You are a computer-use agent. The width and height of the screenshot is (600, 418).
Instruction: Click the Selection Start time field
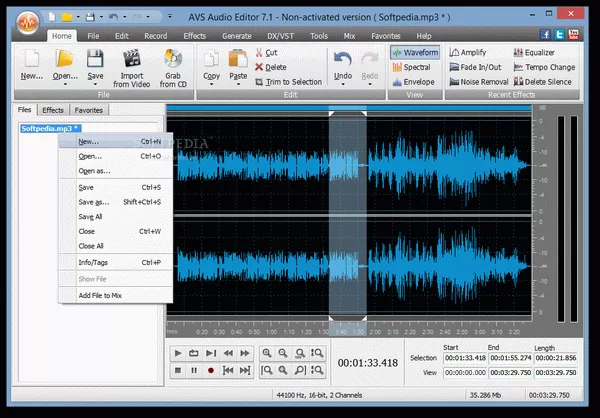465,358
